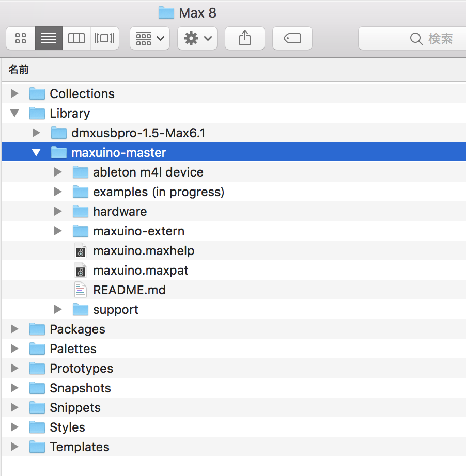Switch to column view mode

(x=76, y=38)
